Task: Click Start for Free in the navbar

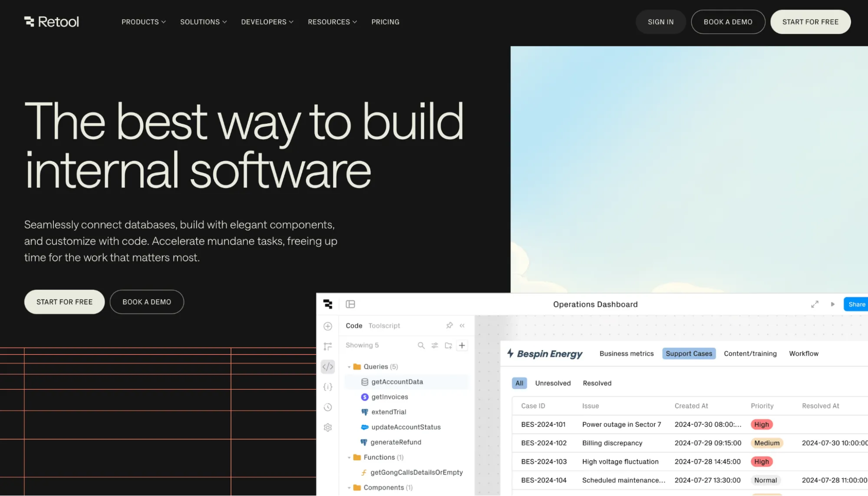Action: coord(810,22)
